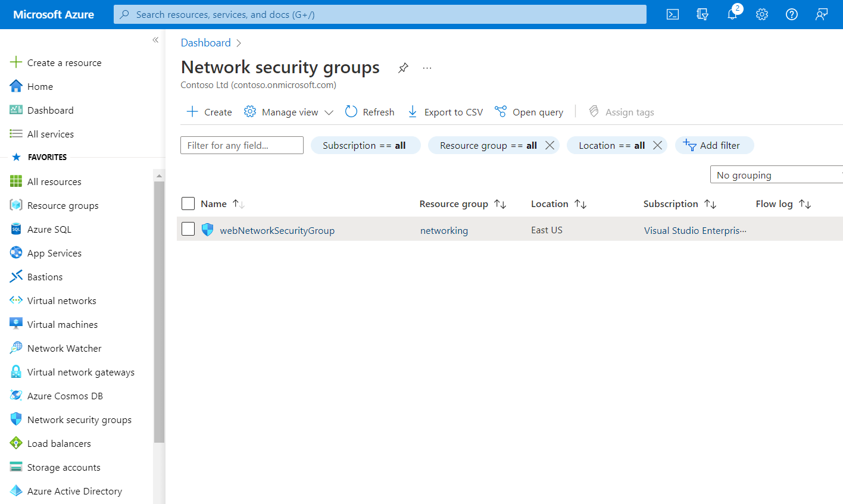The height and width of the screenshot is (504, 843).
Task: Open the Manage view dropdown
Action: coord(289,112)
